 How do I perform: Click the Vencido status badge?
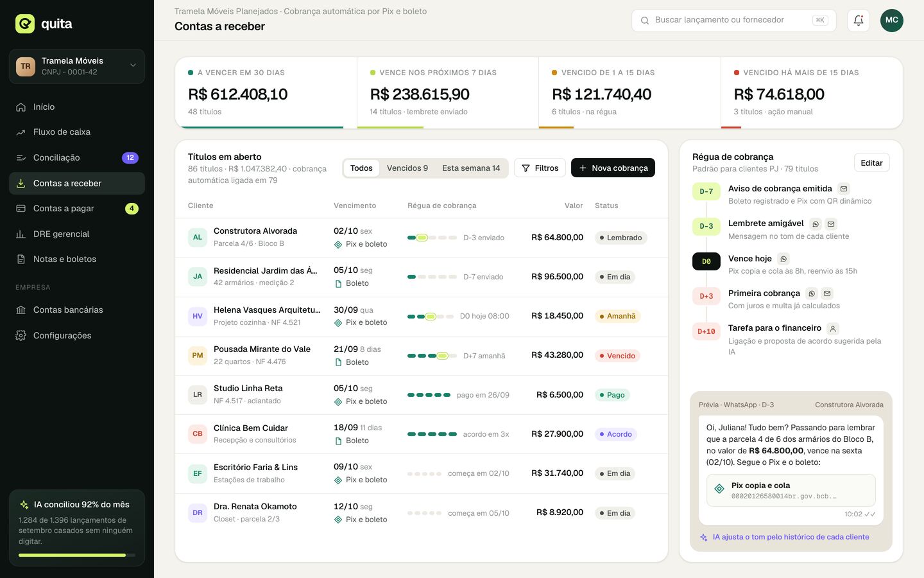[x=617, y=356]
